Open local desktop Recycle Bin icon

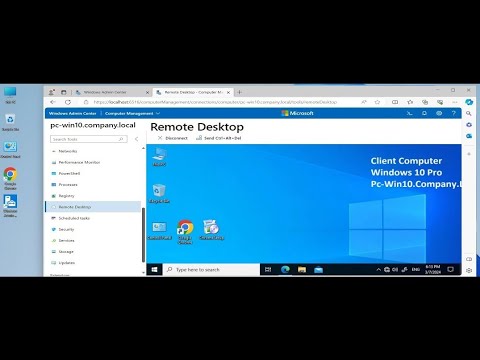tap(10, 122)
